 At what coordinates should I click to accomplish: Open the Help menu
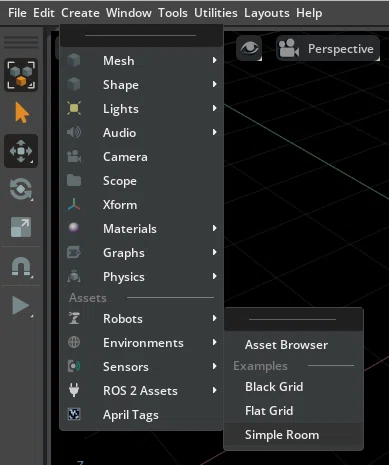(x=309, y=13)
